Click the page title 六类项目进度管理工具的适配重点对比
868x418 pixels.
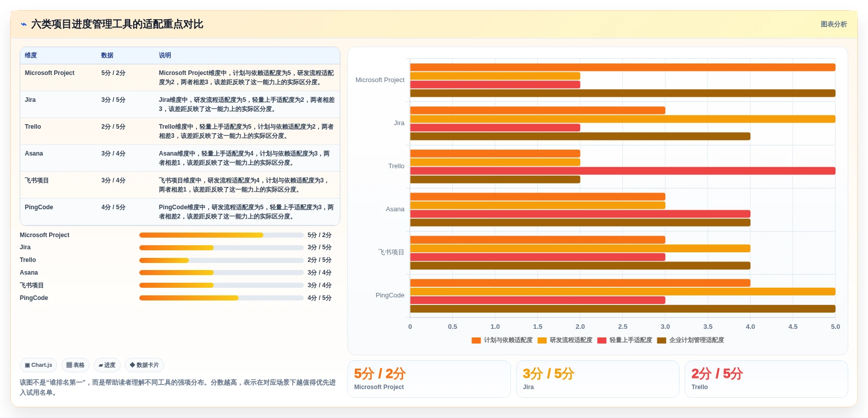(117, 24)
